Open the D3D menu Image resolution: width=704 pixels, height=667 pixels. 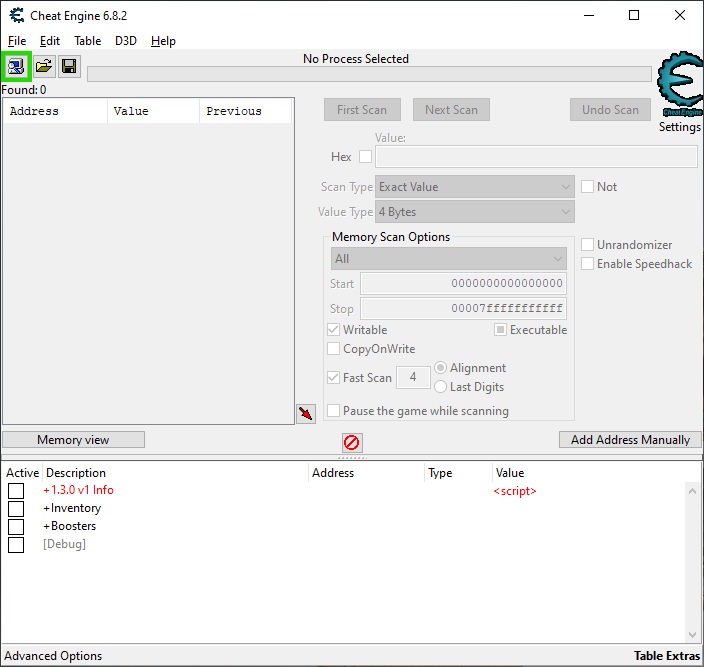(126, 41)
